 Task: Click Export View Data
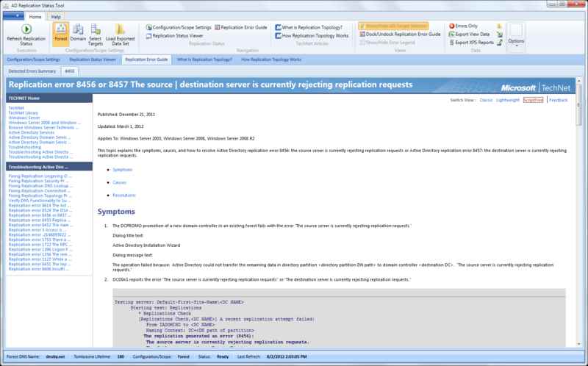pyautogui.click(x=469, y=34)
